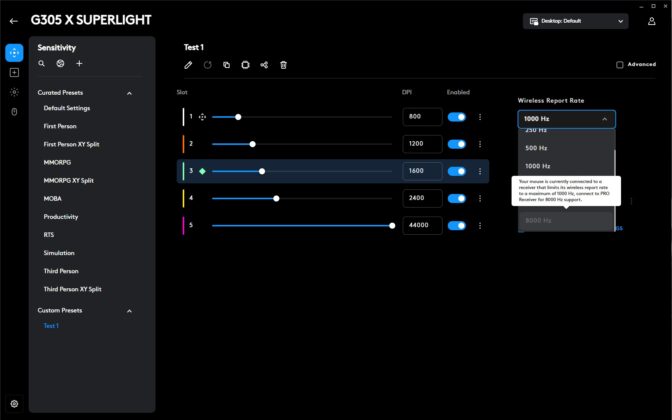Select the MMORPG XY Split preset
The width and height of the screenshot is (672, 420).
click(69, 180)
